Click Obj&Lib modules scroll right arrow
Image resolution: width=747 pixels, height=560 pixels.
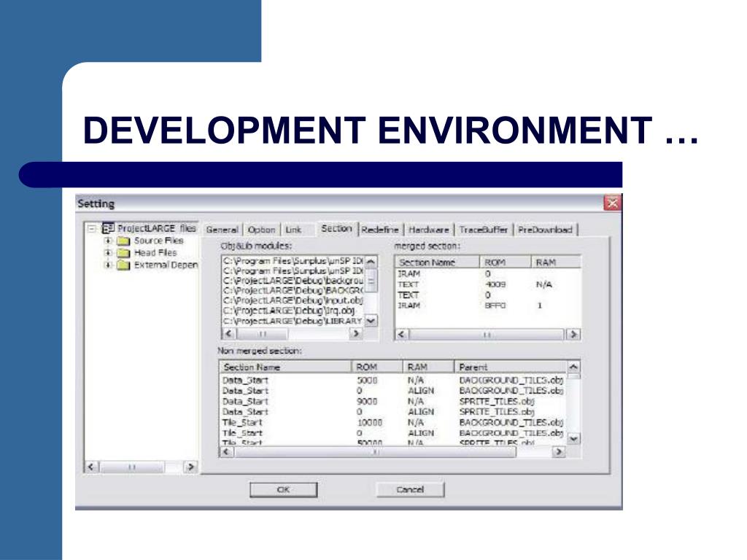click(x=355, y=333)
